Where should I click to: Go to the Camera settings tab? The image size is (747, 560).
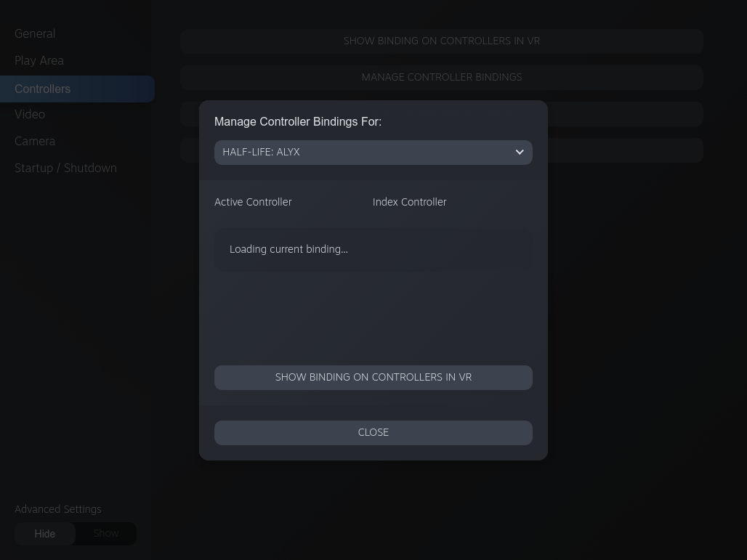(35, 142)
